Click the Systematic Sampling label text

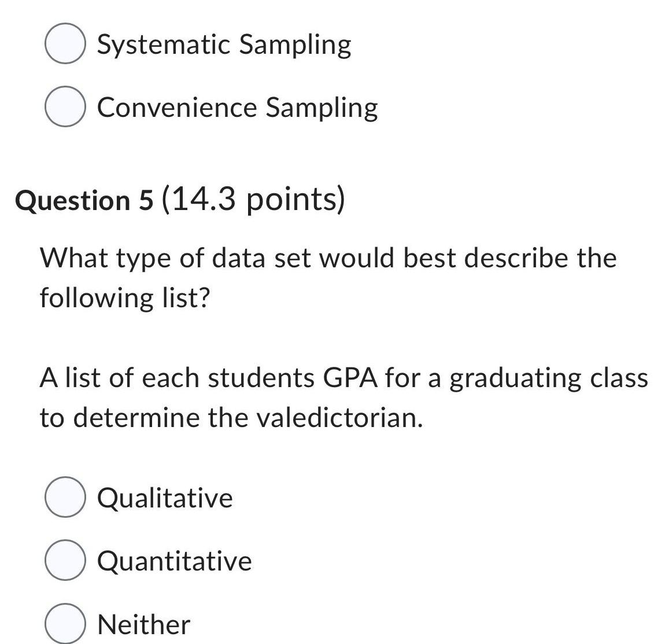point(224,43)
